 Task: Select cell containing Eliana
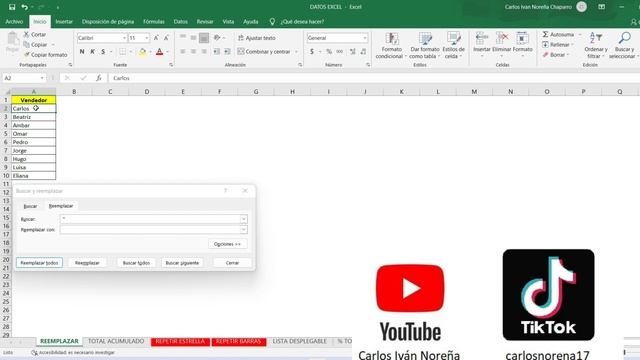[x=33, y=176]
